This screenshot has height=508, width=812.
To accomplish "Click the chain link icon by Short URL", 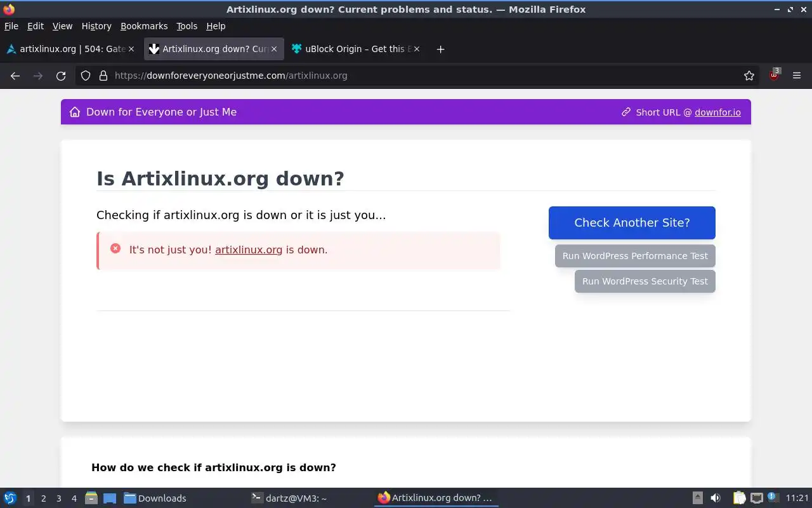I will [626, 112].
